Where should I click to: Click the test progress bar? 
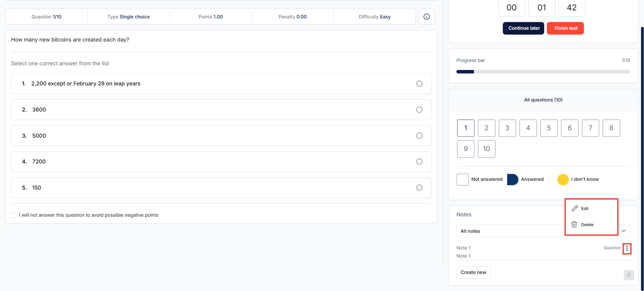coord(543,72)
